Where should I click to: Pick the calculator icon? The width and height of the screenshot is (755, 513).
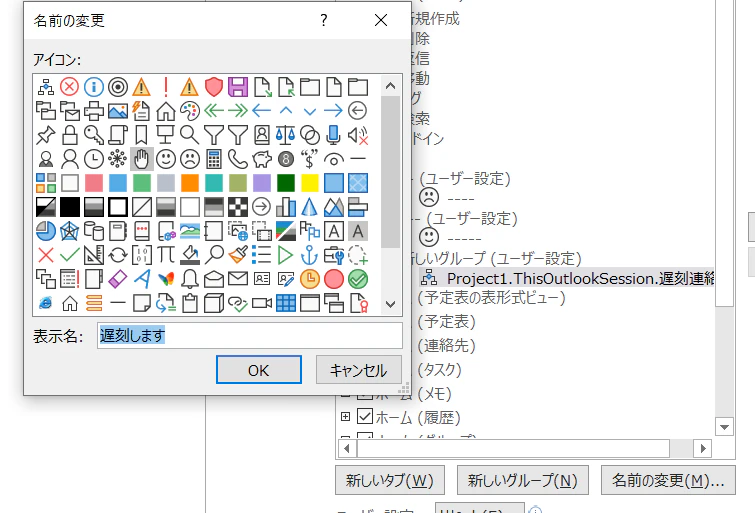point(214,159)
